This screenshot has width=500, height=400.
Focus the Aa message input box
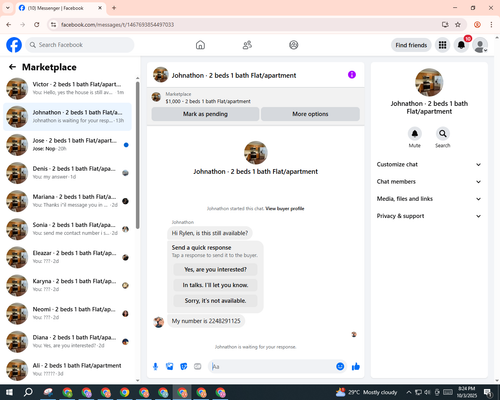pos(272,367)
